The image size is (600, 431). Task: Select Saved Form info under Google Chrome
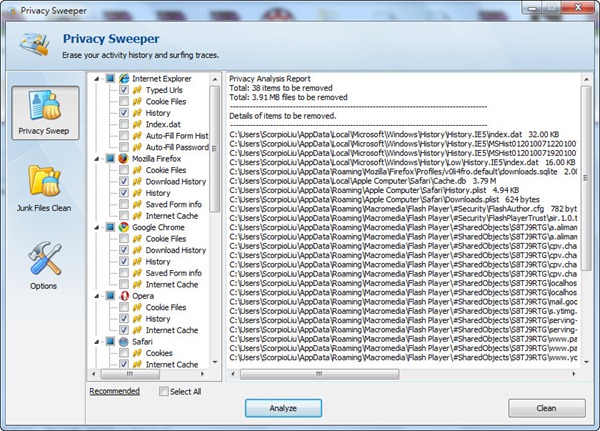pos(174,273)
